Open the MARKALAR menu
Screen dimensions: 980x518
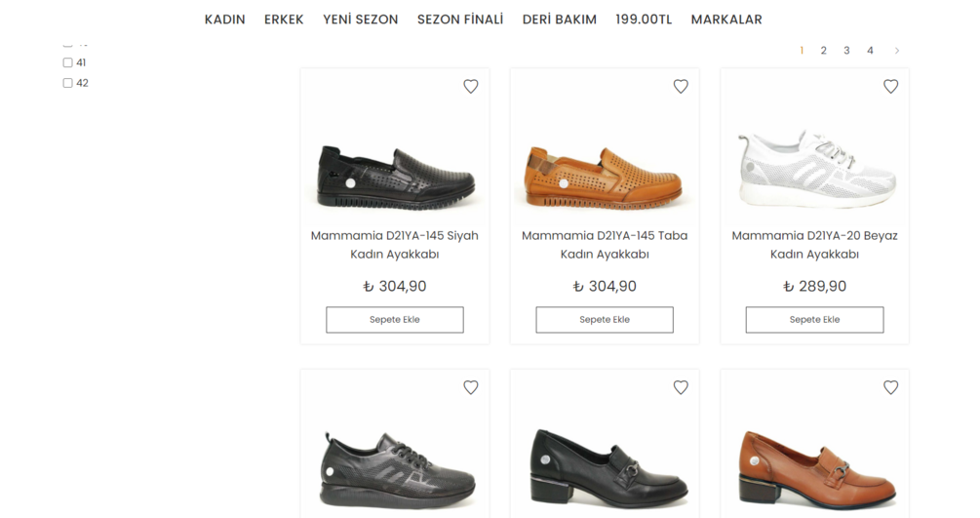pos(726,20)
